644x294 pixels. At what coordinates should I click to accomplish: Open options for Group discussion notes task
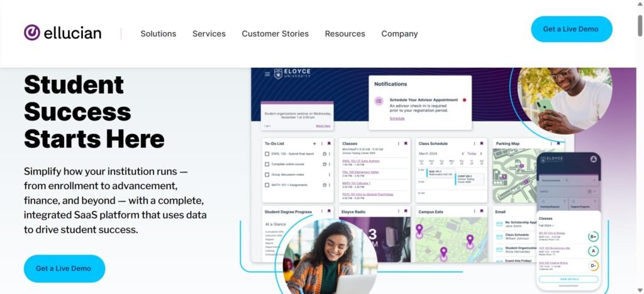[330, 175]
